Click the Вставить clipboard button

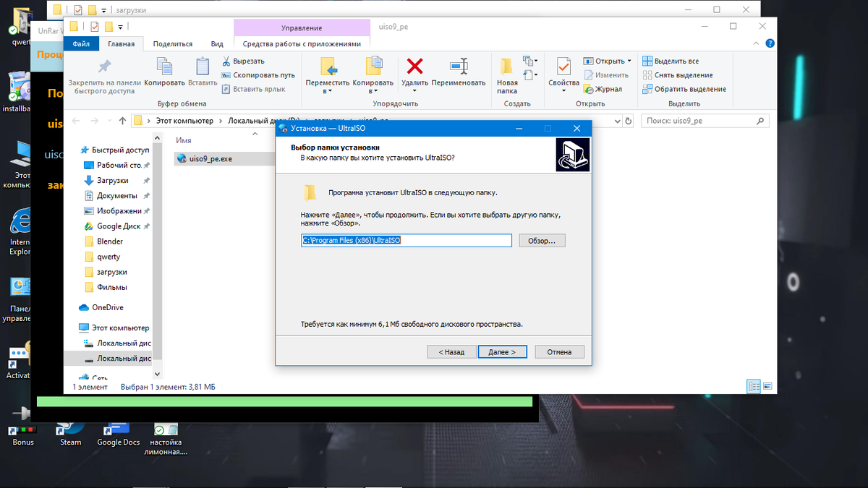[203, 72]
